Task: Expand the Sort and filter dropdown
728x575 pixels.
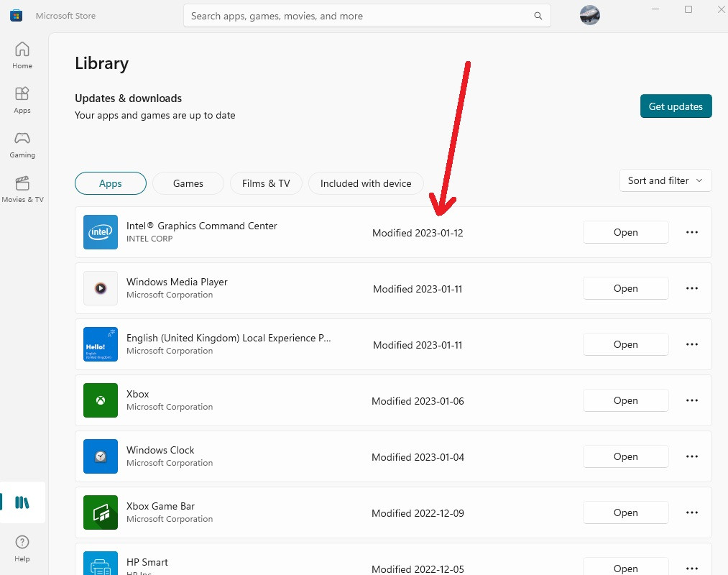Action: [665, 180]
